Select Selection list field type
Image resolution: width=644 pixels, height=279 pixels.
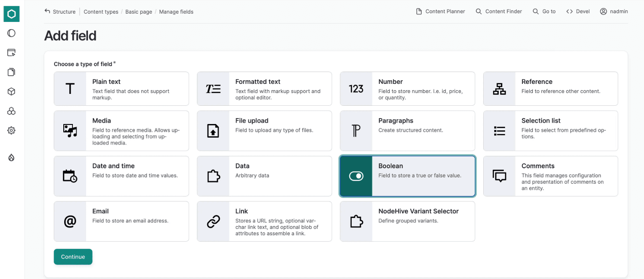(551, 131)
